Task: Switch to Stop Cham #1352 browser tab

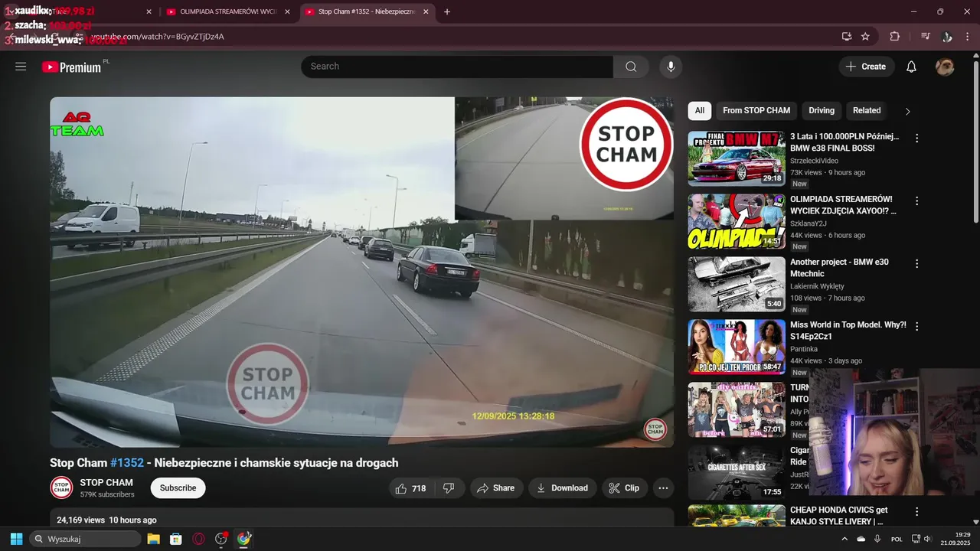Action: click(x=367, y=11)
